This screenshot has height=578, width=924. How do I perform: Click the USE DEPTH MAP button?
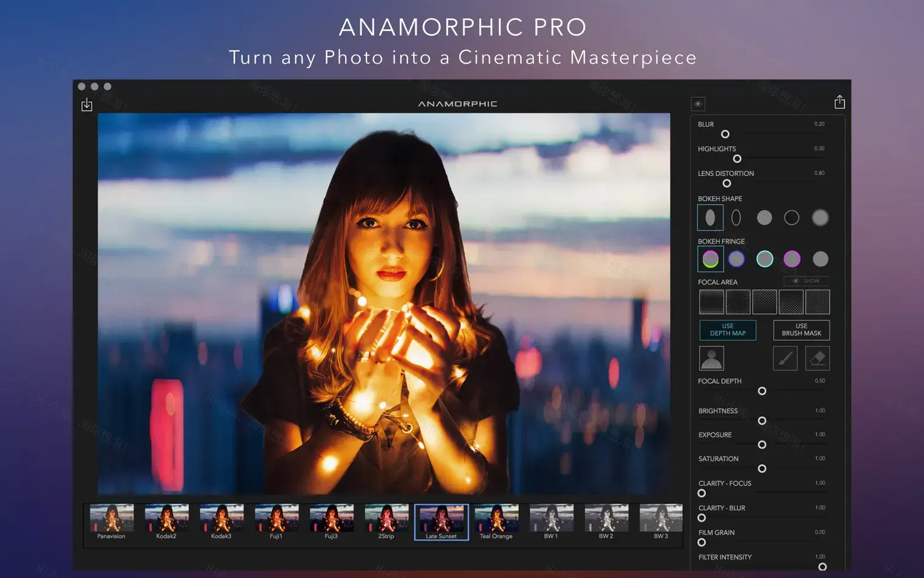click(x=727, y=330)
